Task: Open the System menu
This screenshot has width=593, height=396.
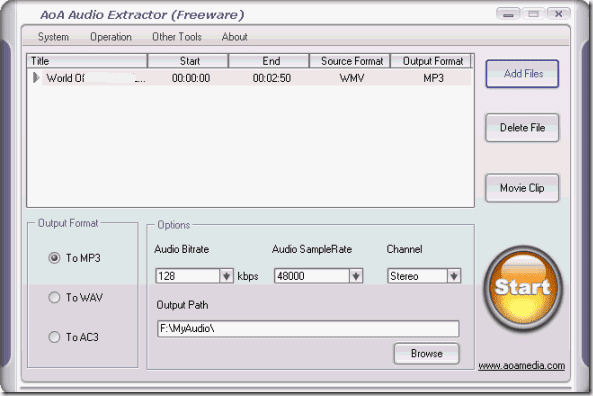Action: (53, 37)
